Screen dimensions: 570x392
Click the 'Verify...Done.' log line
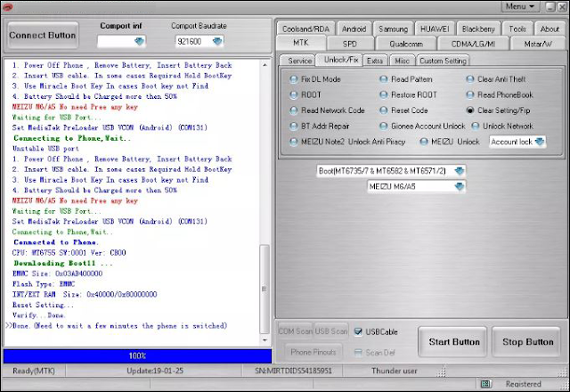pos(39,315)
